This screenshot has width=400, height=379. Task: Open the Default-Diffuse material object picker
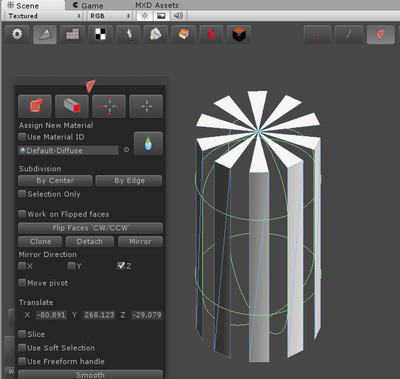[126, 150]
